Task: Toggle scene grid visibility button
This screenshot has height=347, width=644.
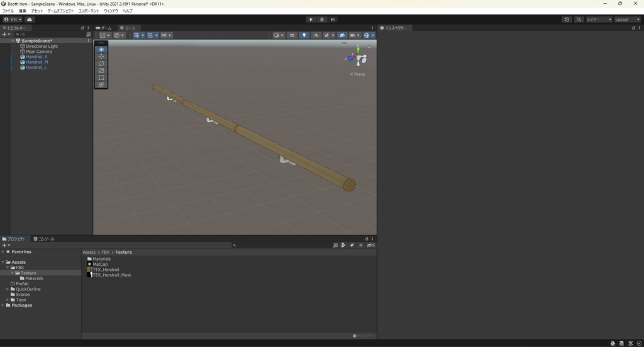Action: coord(136,35)
